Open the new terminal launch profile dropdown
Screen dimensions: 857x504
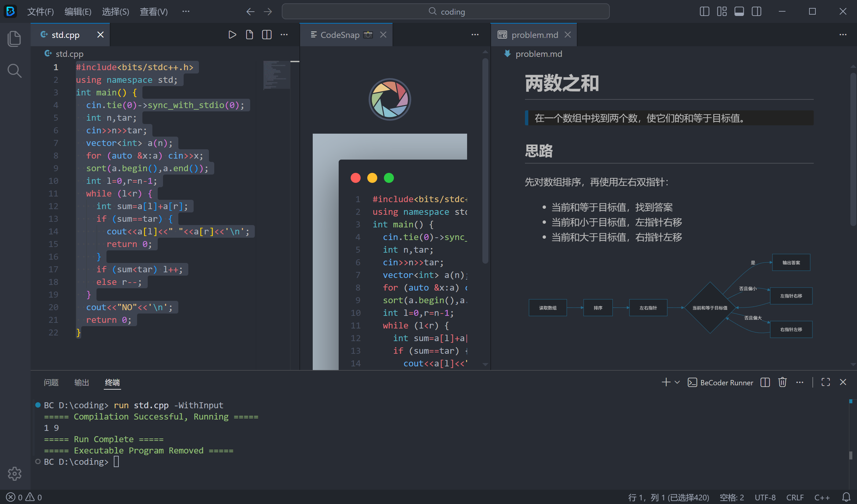coord(677,382)
